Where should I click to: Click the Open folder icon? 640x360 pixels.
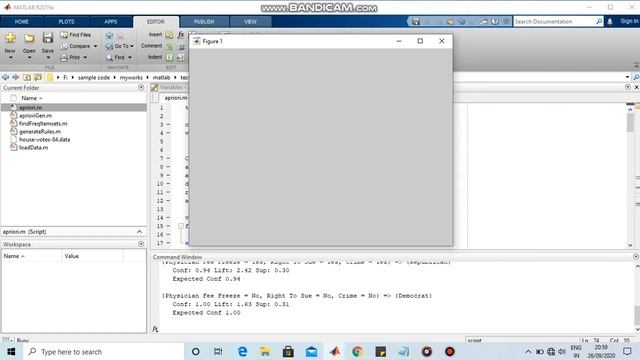[29, 39]
